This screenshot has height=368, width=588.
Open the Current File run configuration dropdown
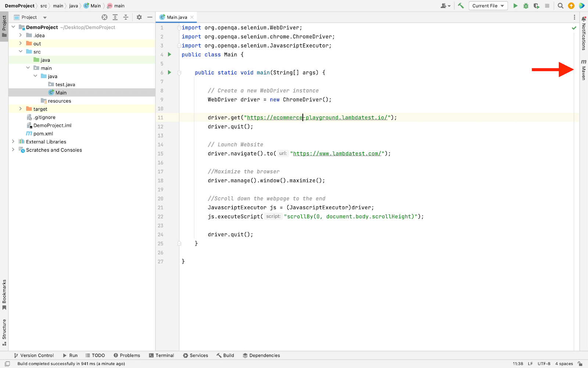pos(488,6)
